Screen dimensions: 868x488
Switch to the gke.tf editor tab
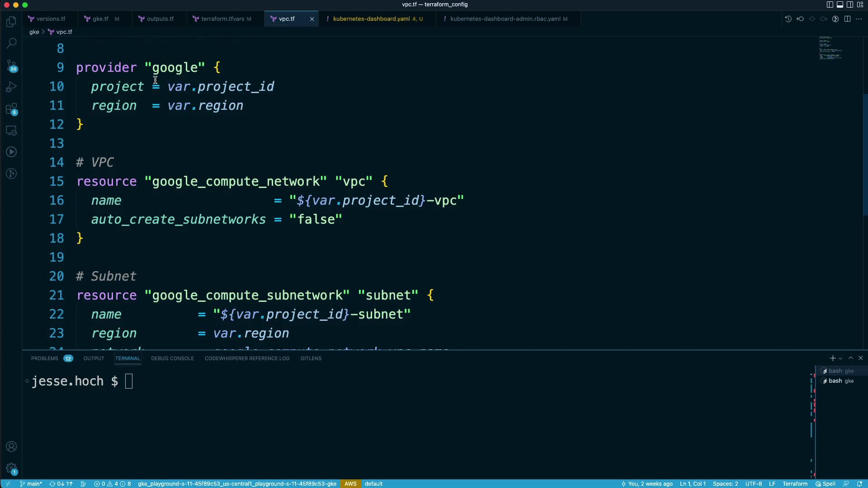pyautogui.click(x=100, y=19)
